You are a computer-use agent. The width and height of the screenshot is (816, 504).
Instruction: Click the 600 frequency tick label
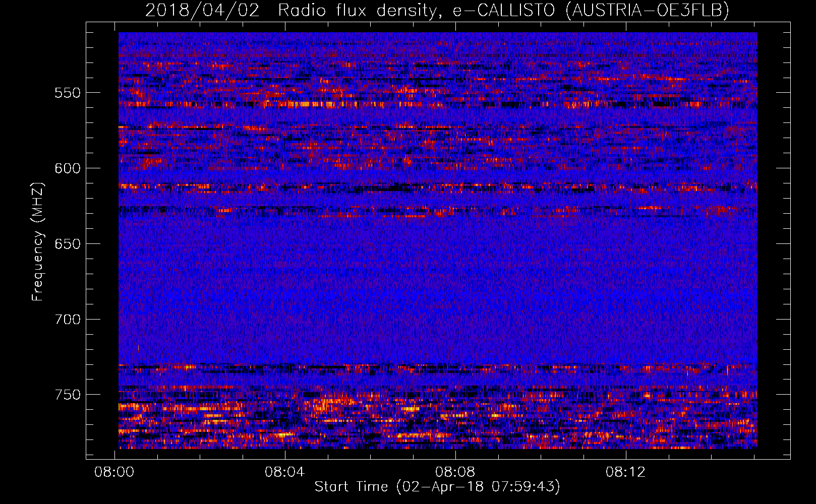coord(68,168)
